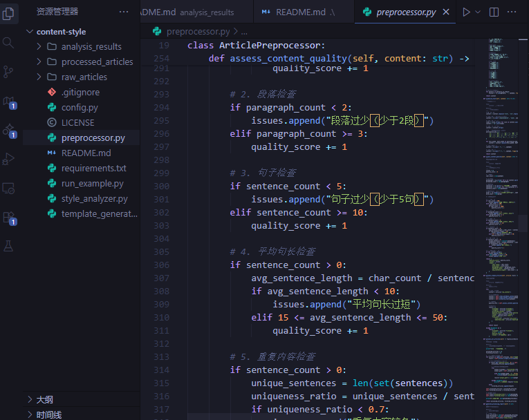Image resolution: width=529 pixels, height=420 pixels.
Task: Open config.py from the file tree
Action: pos(80,107)
